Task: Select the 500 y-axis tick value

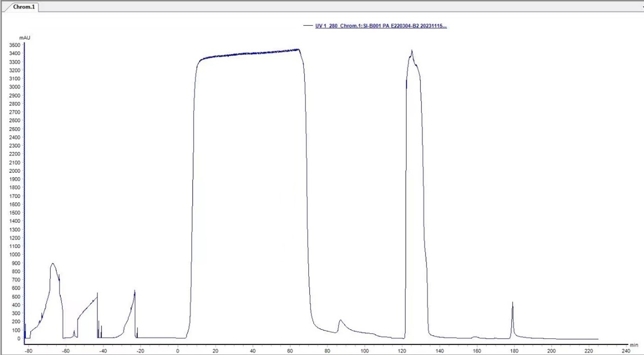Action: point(17,297)
